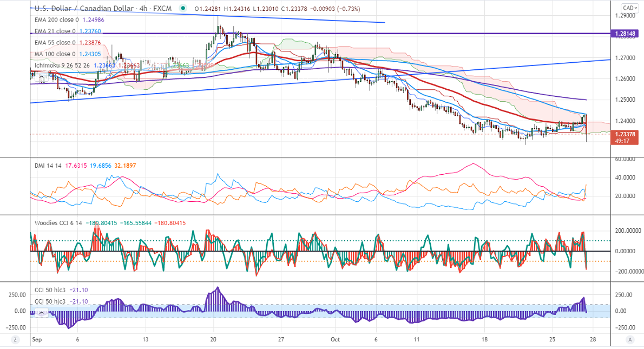Click the 20 date label on time axis
644x349 pixels.
[x=213, y=340]
